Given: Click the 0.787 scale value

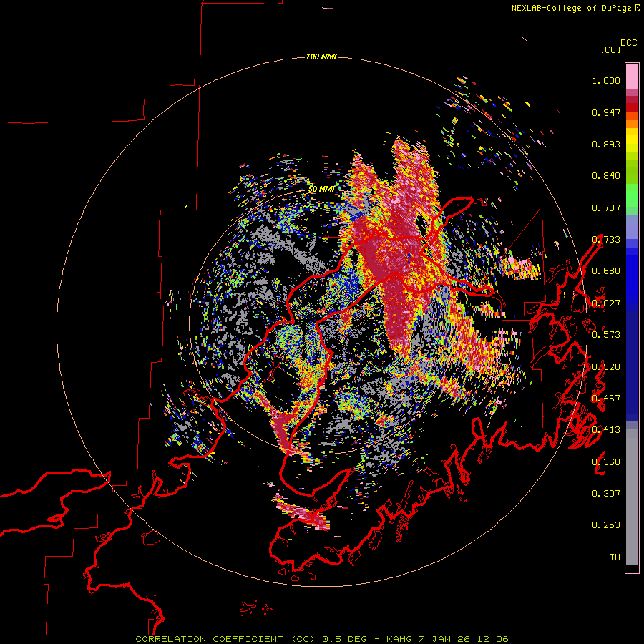Looking at the screenshot, I should (x=606, y=208).
